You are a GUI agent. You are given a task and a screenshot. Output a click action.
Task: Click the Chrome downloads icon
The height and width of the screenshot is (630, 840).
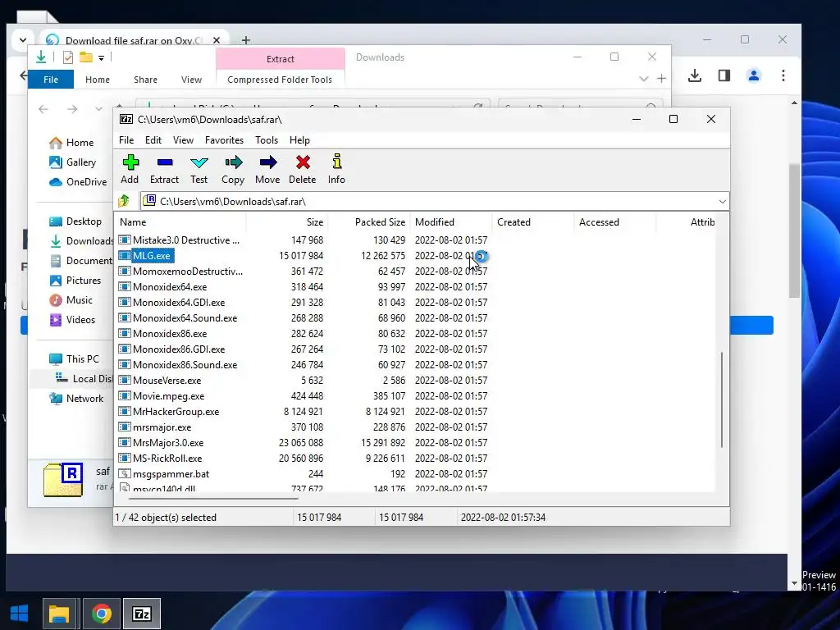[x=694, y=75]
